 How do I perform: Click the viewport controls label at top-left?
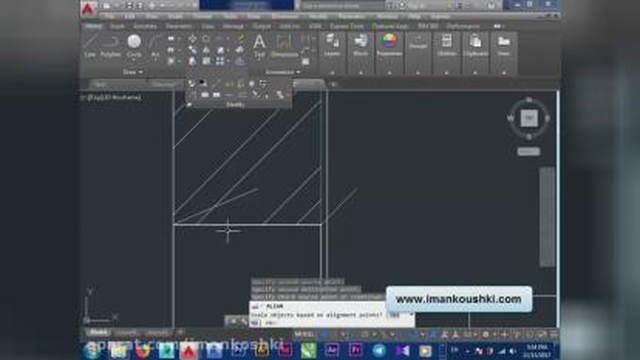click(x=112, y=98)
